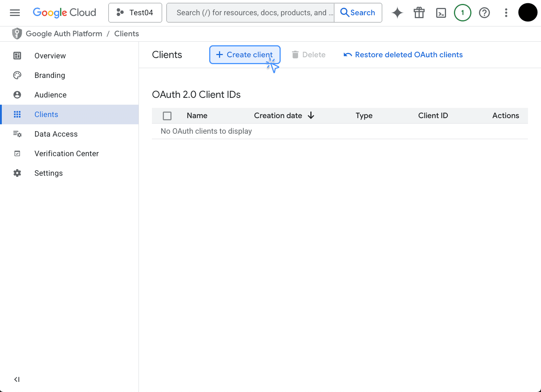Click the 'OAuth 2.0 Client IDs' heading
The image size is (541, 392).
coord(196,95)
